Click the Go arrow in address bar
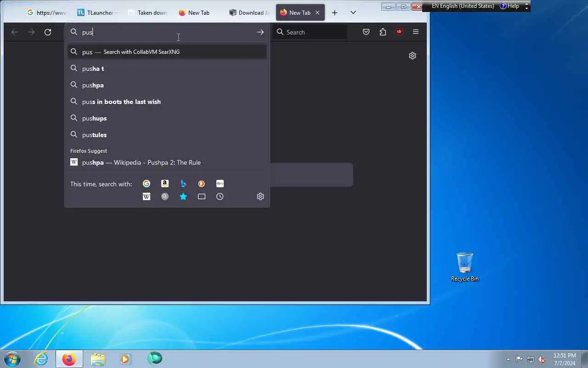Screen dimensions: 588x368 point(260,32)
